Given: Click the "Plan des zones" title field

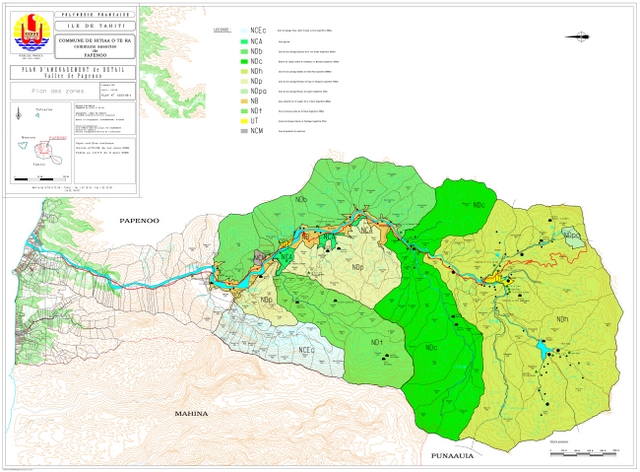Looking at the screenshot, I should (x=50, y=89).
